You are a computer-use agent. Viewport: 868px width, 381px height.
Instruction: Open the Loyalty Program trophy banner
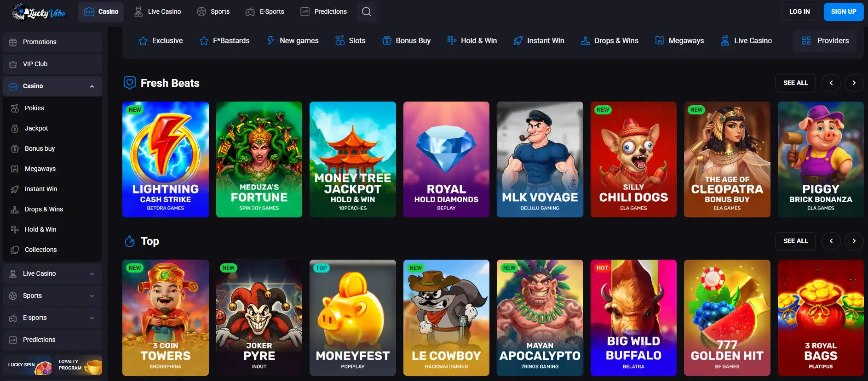pos(79,365)
